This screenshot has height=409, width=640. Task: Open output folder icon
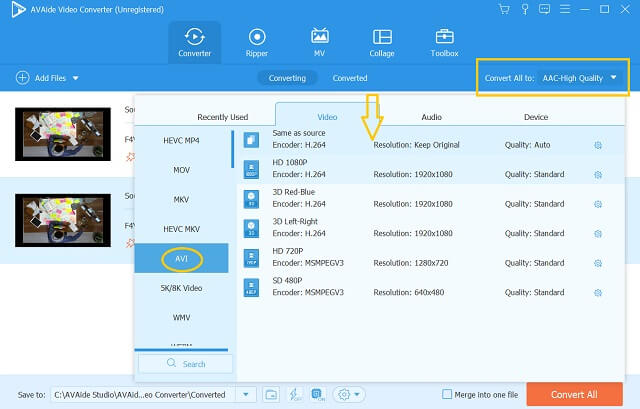271,394
